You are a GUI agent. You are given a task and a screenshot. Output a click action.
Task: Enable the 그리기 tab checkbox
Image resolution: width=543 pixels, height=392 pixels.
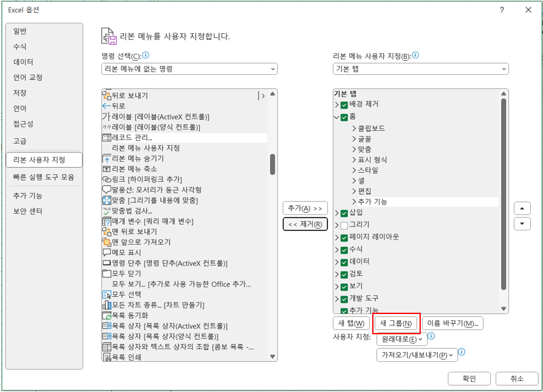pos(344,225)
